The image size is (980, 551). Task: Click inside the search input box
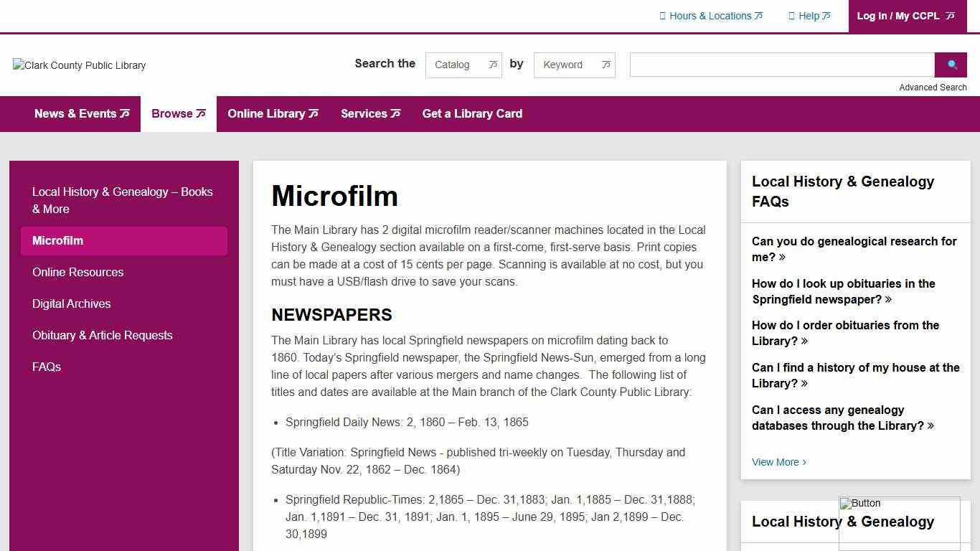pyautogui.click(x=781, y=65)
